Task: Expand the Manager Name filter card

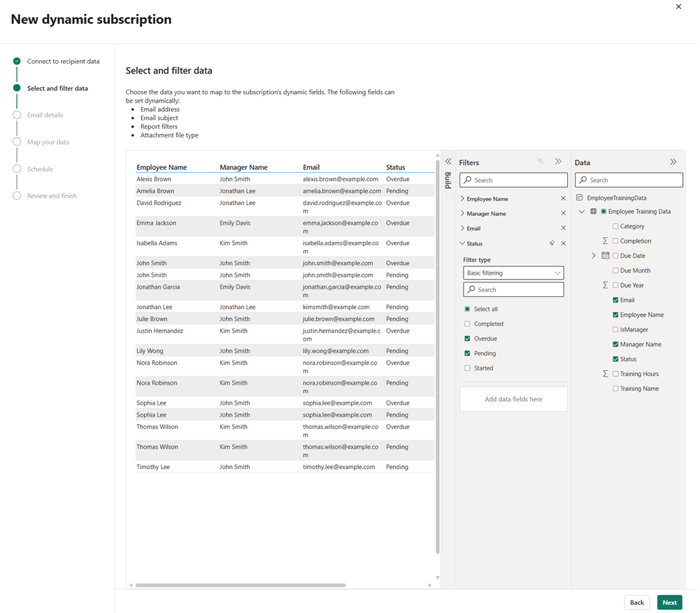Action: 462,213
